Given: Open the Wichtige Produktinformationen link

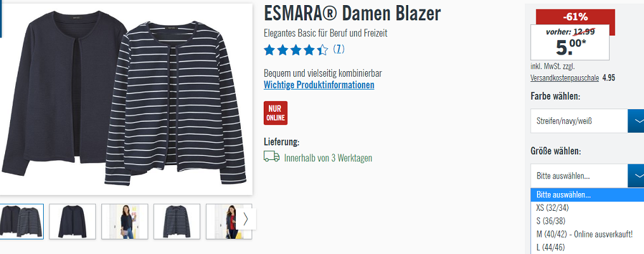Looking at the screenshot, I should 319,85.
